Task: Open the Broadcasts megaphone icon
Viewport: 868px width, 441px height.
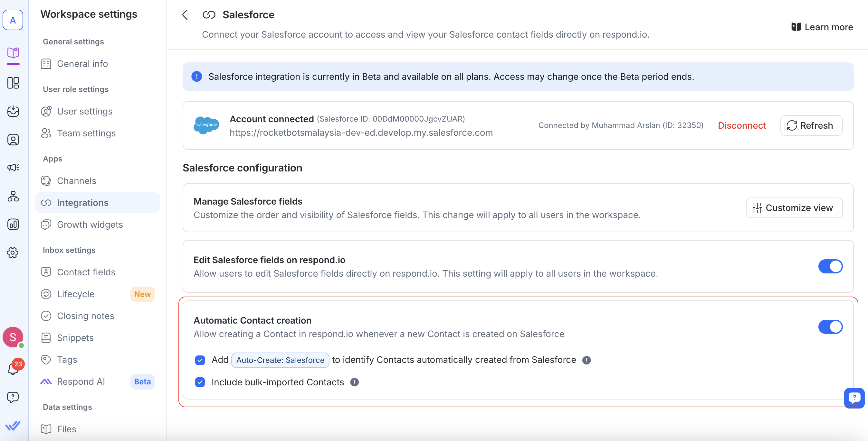Action: point(13,168)
